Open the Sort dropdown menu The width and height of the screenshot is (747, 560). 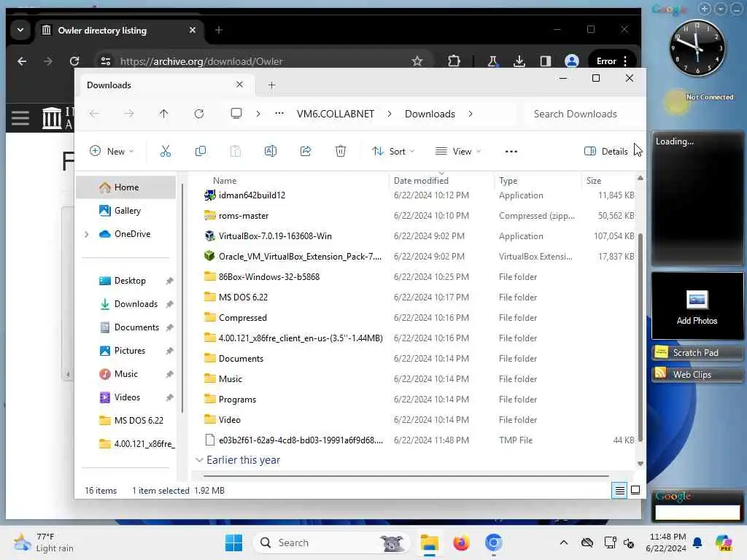(x=393, y=152)
